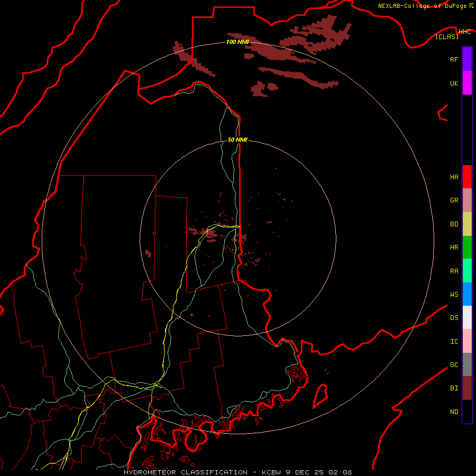Click the 'HR' legend label text

point(454,248)
